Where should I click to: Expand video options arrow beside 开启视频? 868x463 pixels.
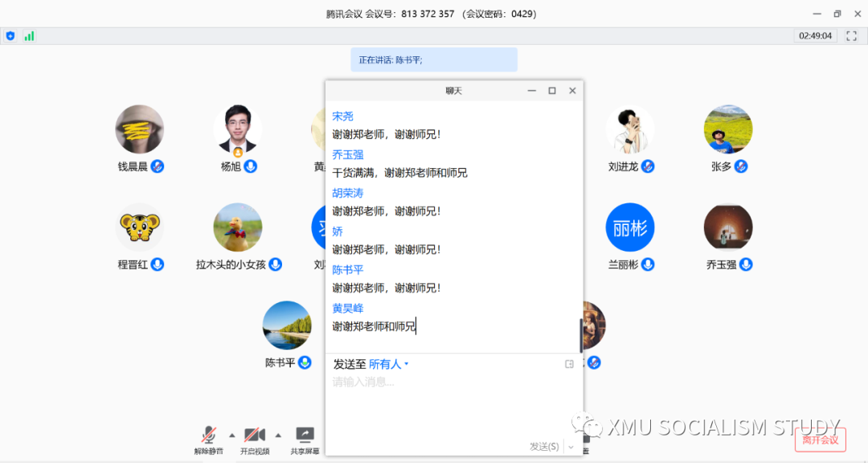coord(278,435)
